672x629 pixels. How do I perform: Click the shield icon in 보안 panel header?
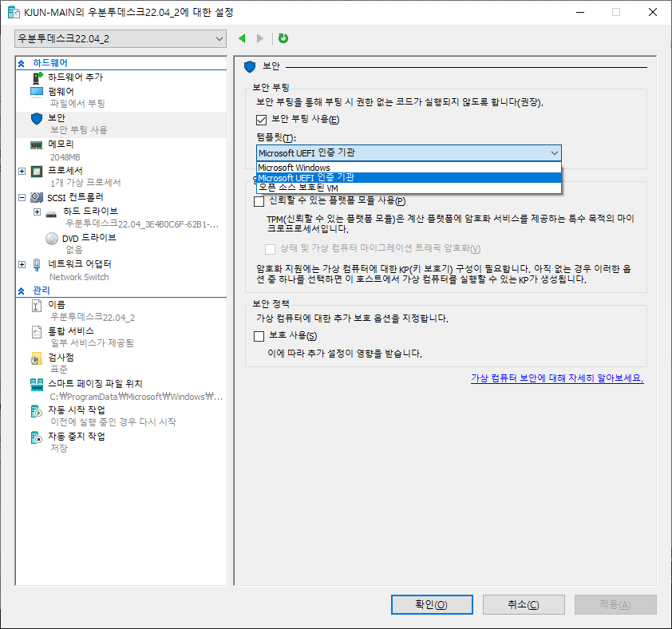[x=250, y=66]
